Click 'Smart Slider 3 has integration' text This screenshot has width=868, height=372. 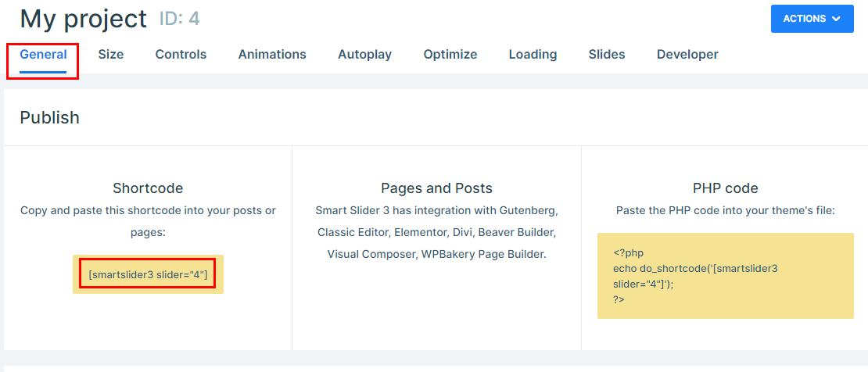pyautogui.click(x=437, y=233)
